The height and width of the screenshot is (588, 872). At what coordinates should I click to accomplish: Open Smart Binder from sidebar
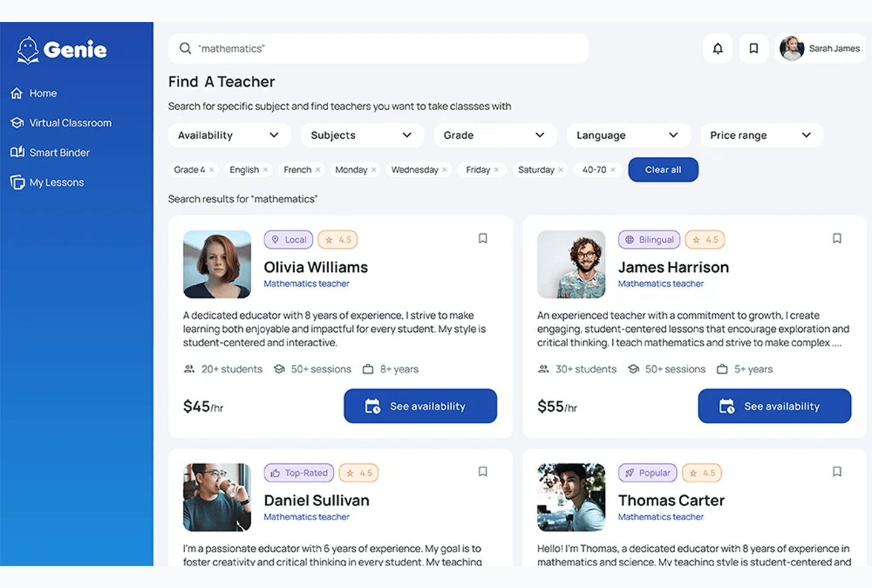[59, 153]
